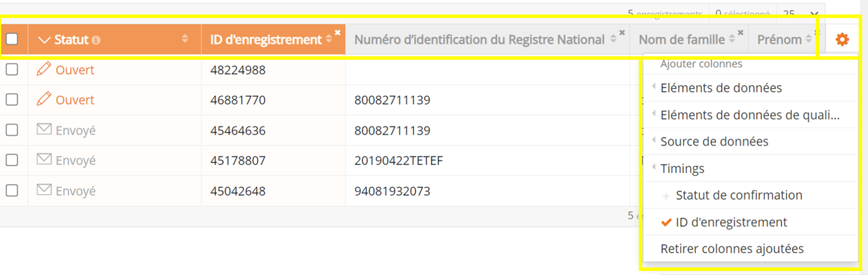Click Retirer colonnes ajoutées
The image size is (868, 275).
pyautogui.click(x=732, y=249)
